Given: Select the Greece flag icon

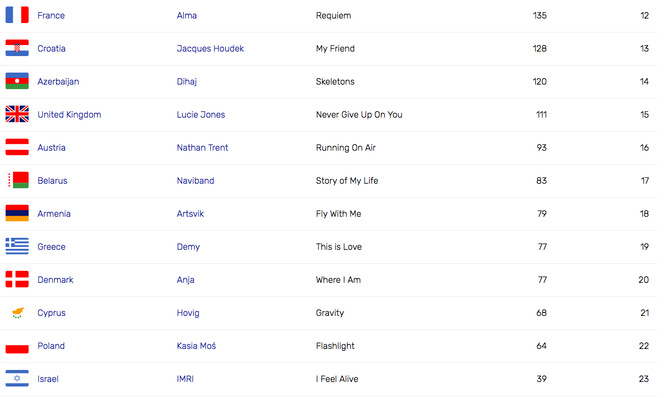Looking at the screenshot, I should [17, 246].
